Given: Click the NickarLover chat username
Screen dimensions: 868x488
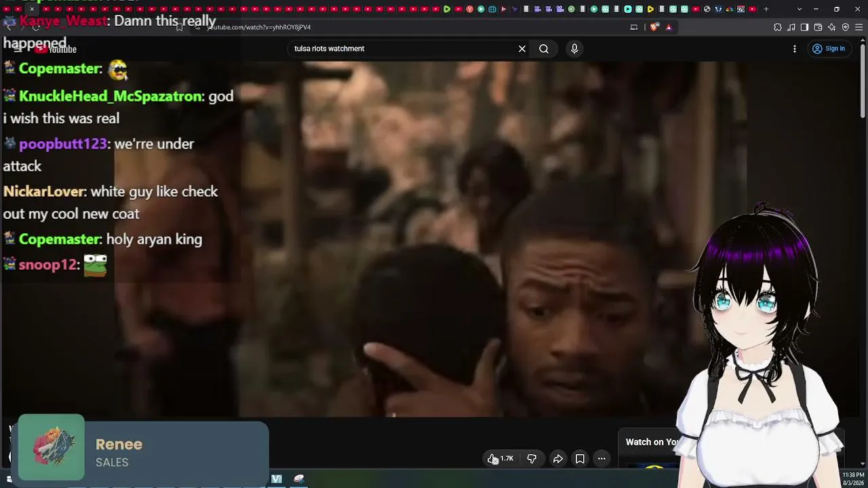Looking at the screenshot, I should click(44, 191).
